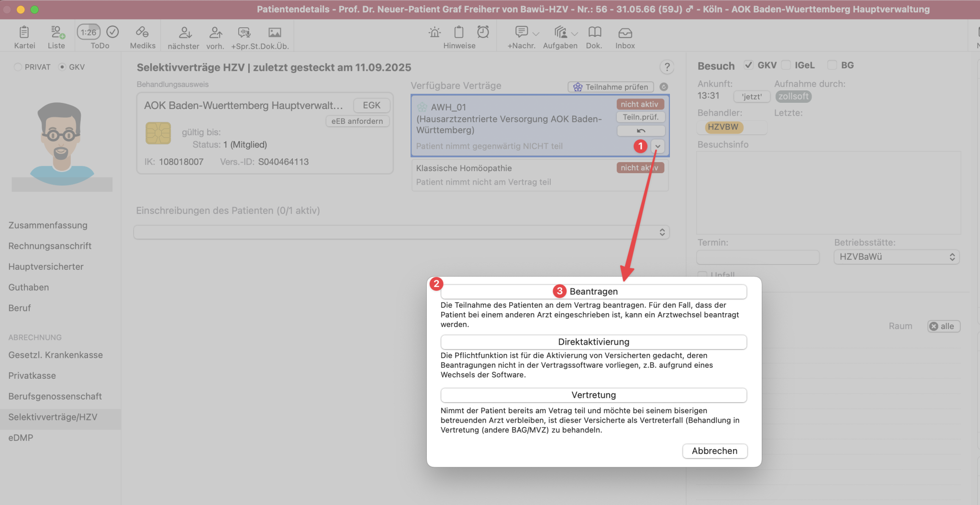Open the AWH_01 contract action dropdown
980x505 pixels.
(657, 146)
